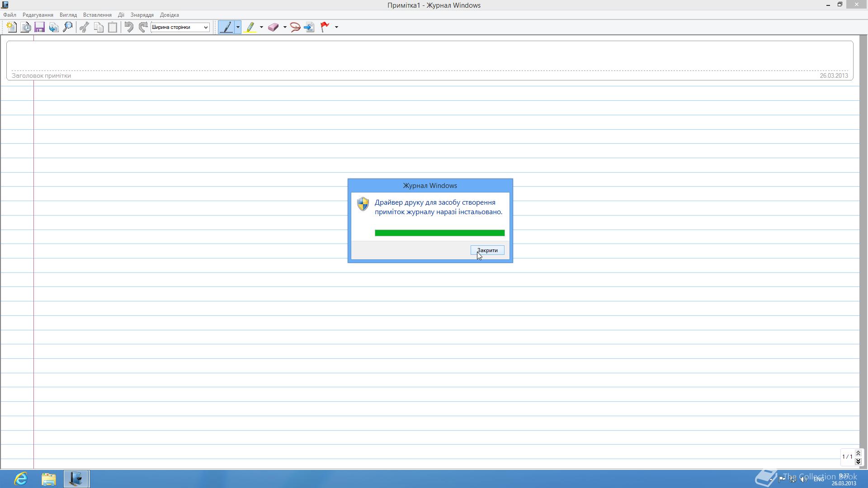Open the Вигляд menu
The height and width of the screenshot is (488, 868).
click(68, 15)
